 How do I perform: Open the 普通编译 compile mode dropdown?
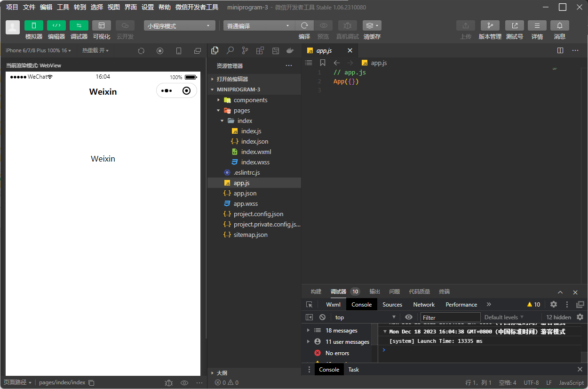point(259,26)
